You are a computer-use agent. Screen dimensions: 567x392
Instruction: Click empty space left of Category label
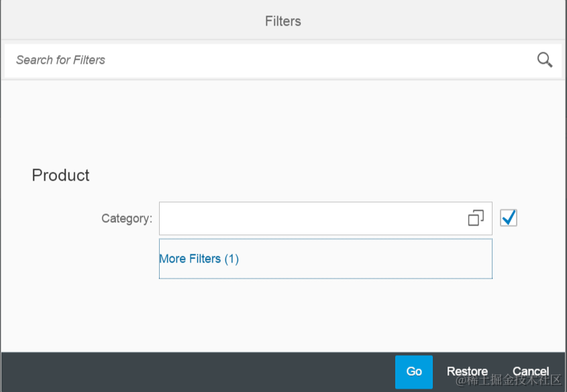(54, 218)
